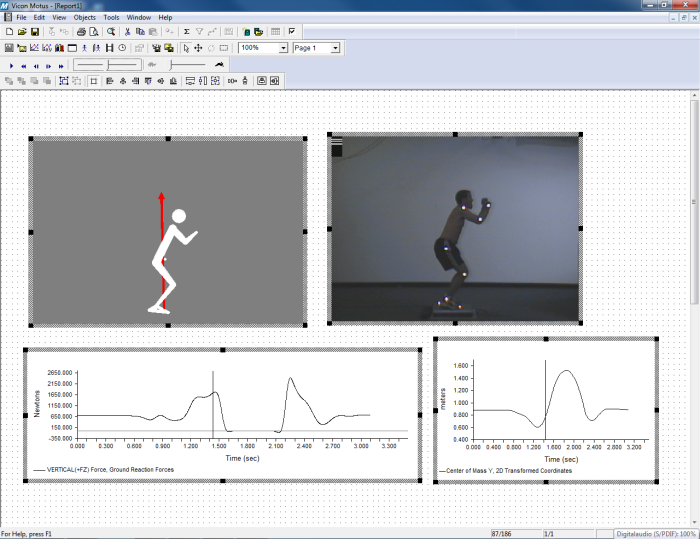Insert a blank window frame object icon

pos(72,48)
